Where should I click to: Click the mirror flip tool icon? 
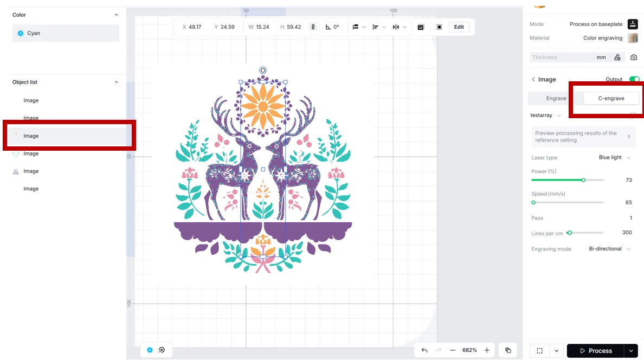pyautogui.click(x=396, y=27)
